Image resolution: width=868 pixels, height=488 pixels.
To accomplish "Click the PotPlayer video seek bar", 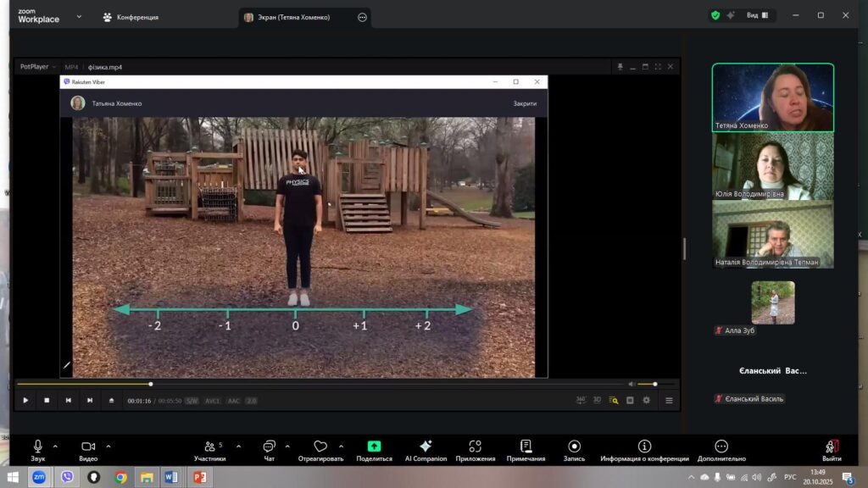I will coord(322,384).
